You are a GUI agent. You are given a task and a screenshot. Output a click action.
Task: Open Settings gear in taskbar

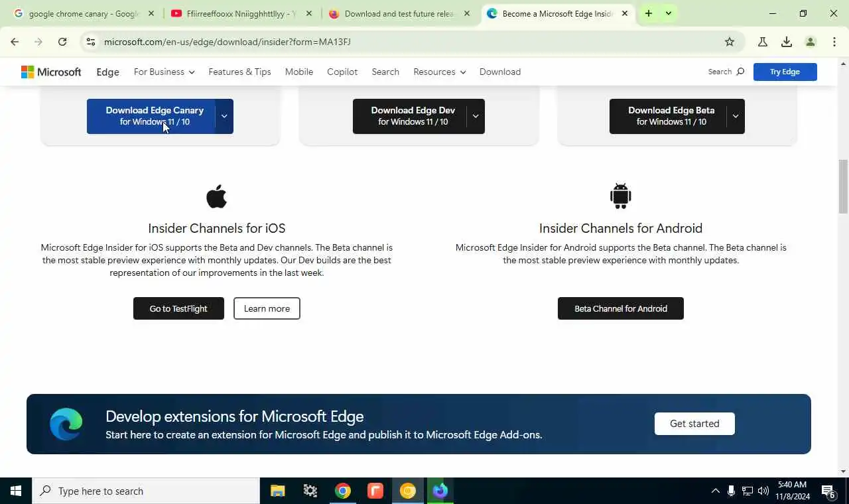pyautogui.click(x=310, y=491)
